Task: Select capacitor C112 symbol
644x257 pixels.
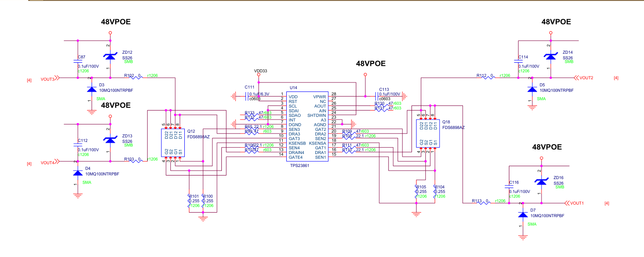Action: [78, 144]
